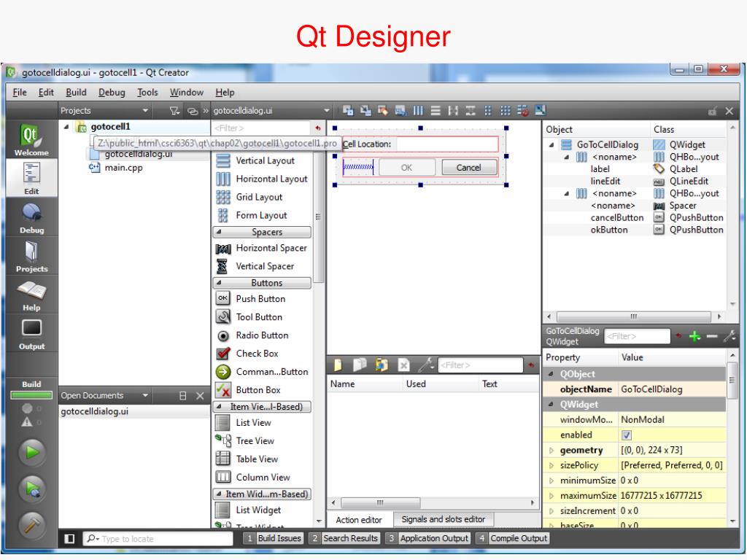Viewport: 747px width, 560px height.
Task: Switch to Action editor tab
Action: (359, 520)
